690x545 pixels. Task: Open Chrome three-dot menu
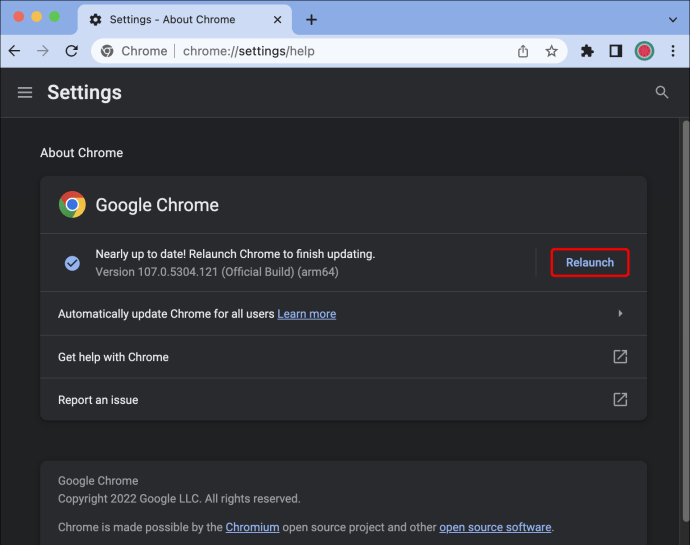coord(673,52)
